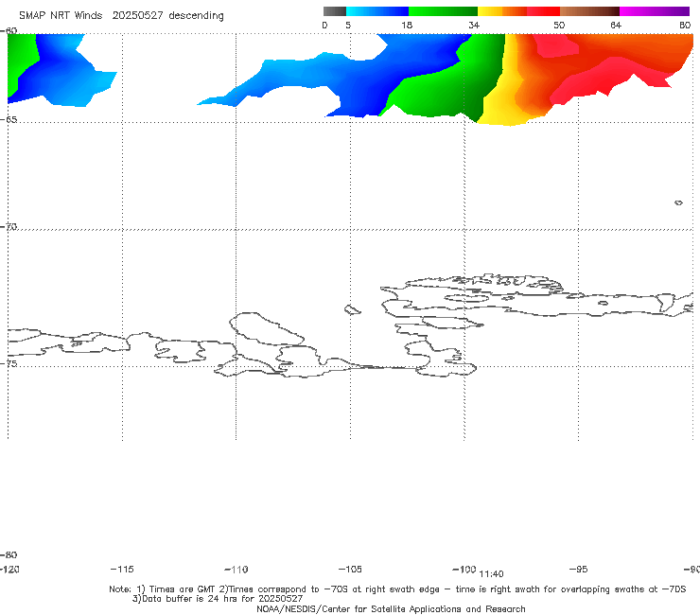Click the color bar label '64'
700x615 pixels.
coord(616,25)
